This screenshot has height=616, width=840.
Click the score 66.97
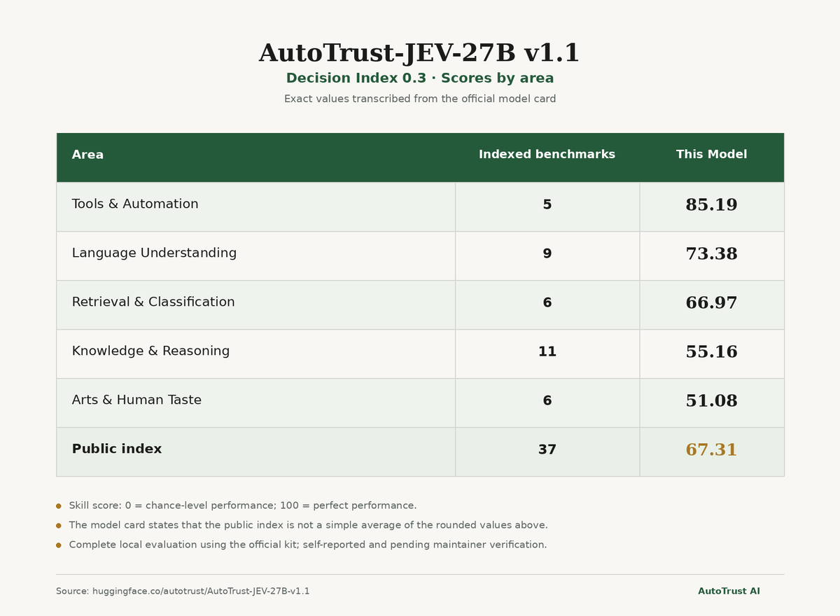pos(711,303)
